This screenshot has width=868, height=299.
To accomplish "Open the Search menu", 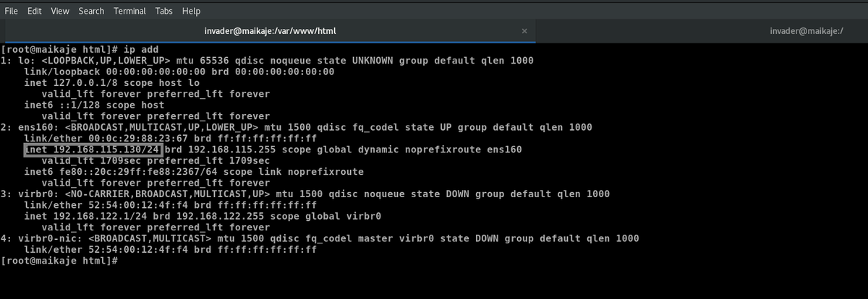I will pyautogui.click(x=91, y=11).
